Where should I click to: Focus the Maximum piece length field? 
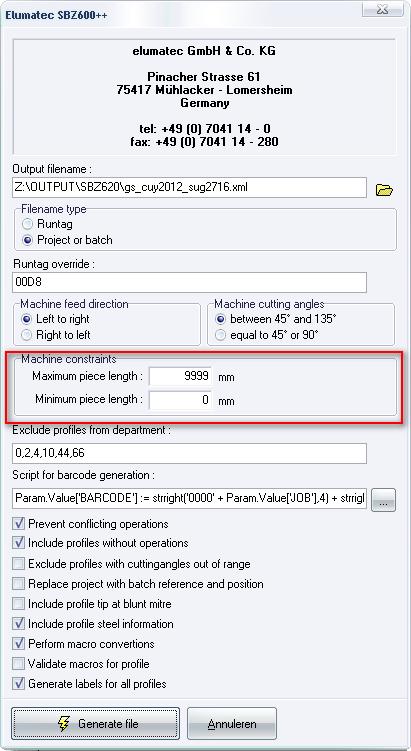(x=181, y=376)
